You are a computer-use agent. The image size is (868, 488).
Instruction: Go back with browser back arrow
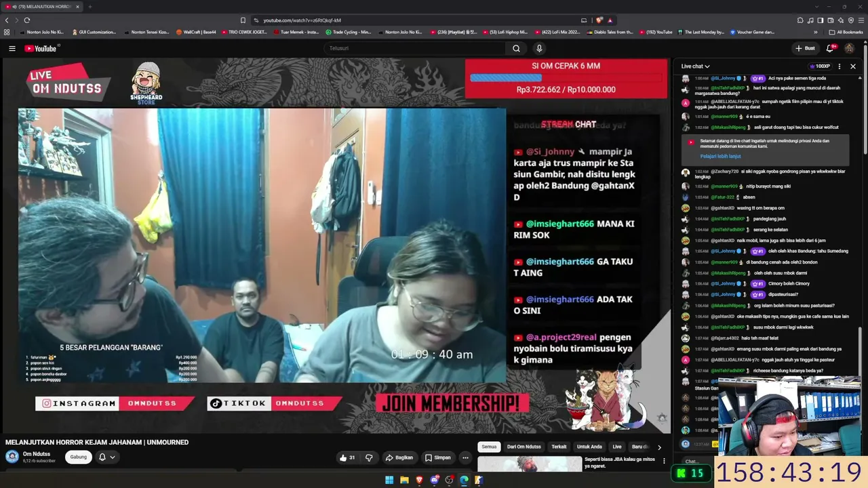pyautogui.click(x=7, y=20)
